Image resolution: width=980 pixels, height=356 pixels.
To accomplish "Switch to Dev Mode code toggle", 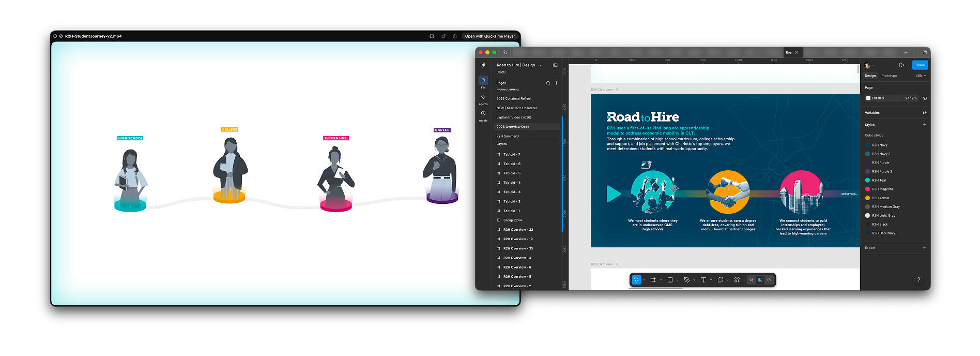I will point(769,280).
